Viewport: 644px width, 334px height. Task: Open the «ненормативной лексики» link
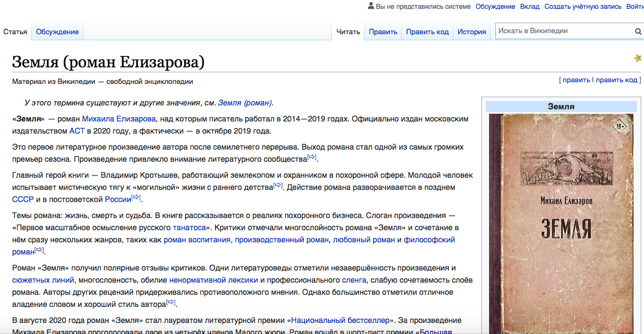213,280
